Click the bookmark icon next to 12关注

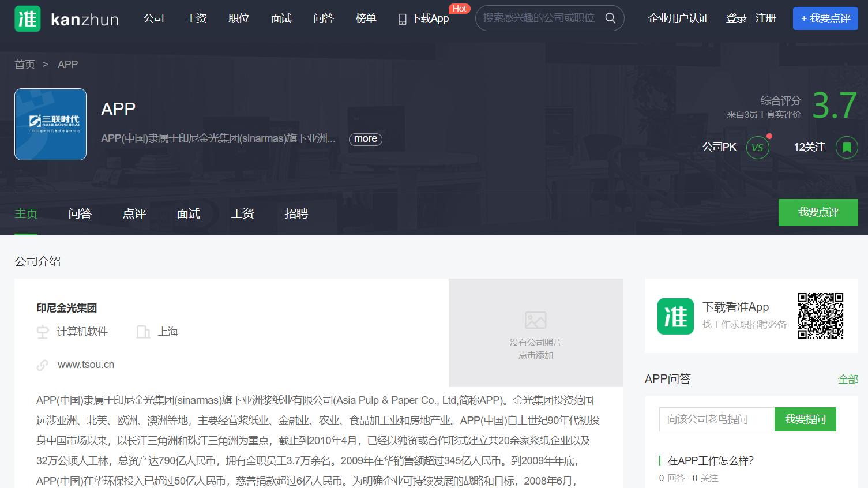(x=846, y=147)
